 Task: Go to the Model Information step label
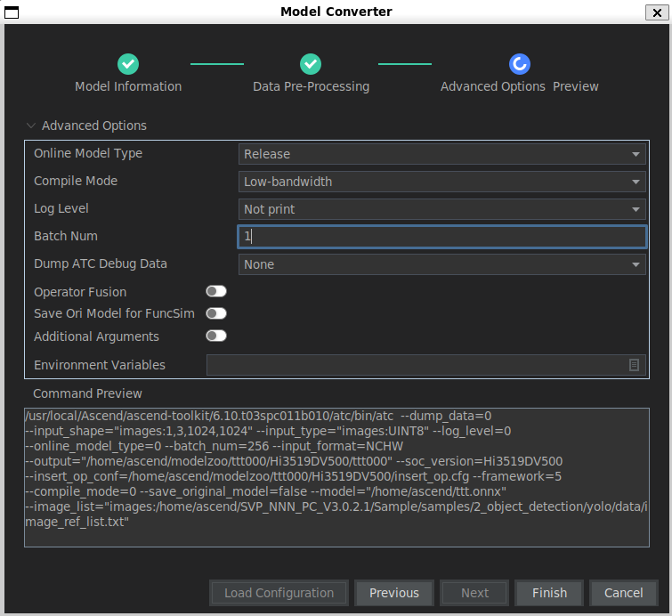(128, 86)
